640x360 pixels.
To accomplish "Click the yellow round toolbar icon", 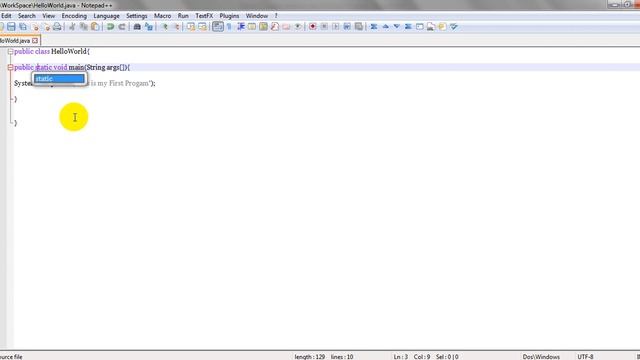I will [442, 27].
